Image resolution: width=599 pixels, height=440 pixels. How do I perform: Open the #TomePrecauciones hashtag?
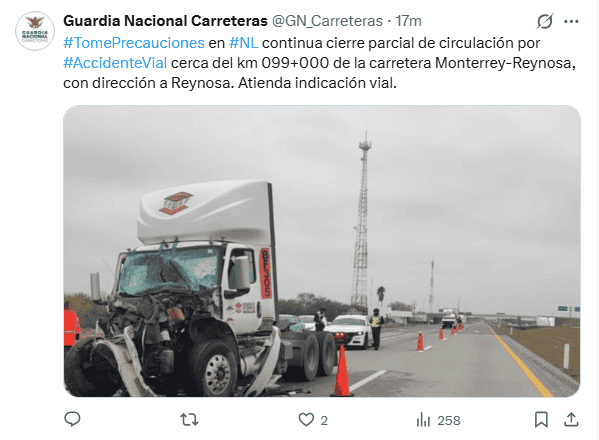tap(134, 43)
